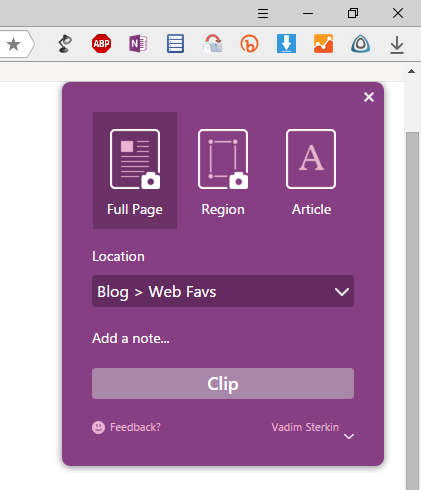
Task: Open the browser downloads arrow
Action: pyautogui.click(x=397, y=45)
